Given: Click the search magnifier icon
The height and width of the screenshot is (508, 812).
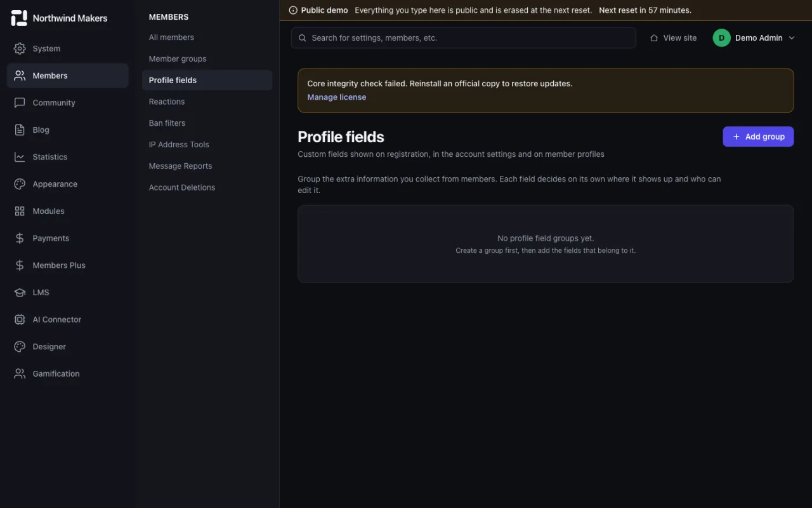Looking at the screenshot, I should (x=303, y=38).
